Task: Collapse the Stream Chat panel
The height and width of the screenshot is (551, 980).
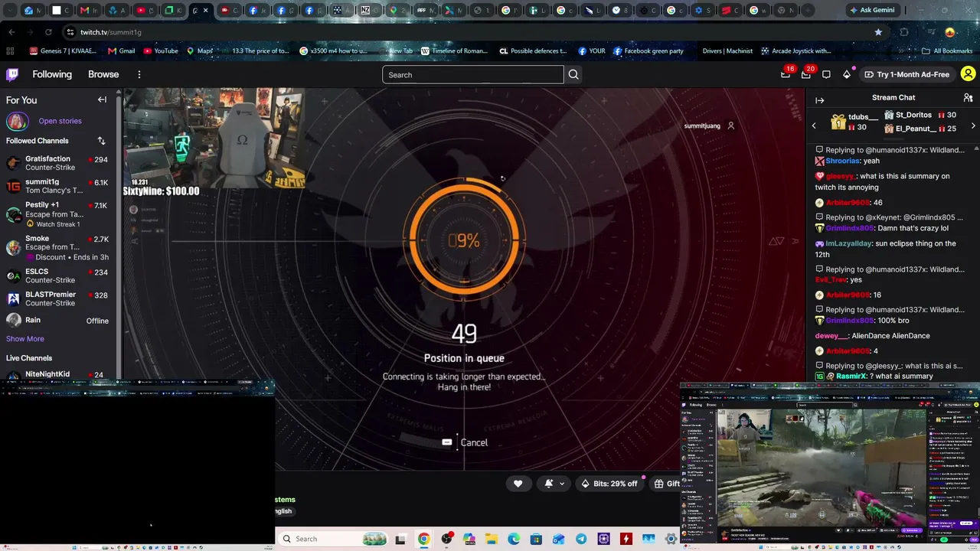Action: point(819,100)
